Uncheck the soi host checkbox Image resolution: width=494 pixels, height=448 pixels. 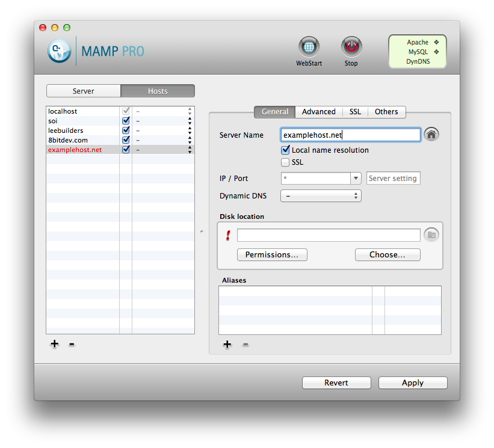click(x=126, y=121)
